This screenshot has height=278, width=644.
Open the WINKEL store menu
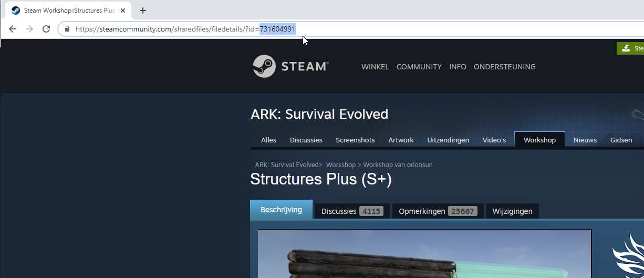point(375,67)
